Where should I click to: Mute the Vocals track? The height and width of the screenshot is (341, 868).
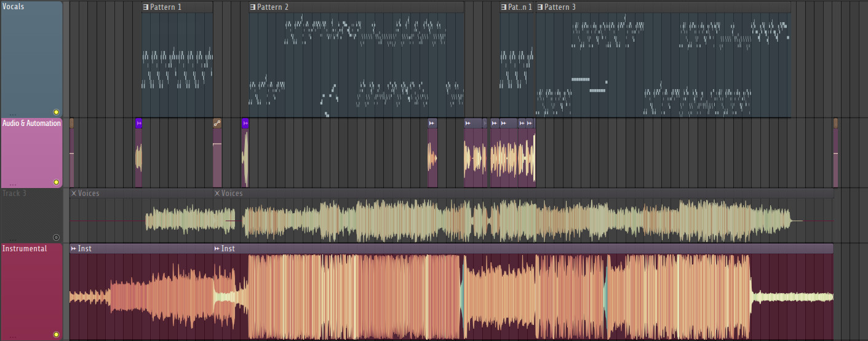[x=56, y=112]
